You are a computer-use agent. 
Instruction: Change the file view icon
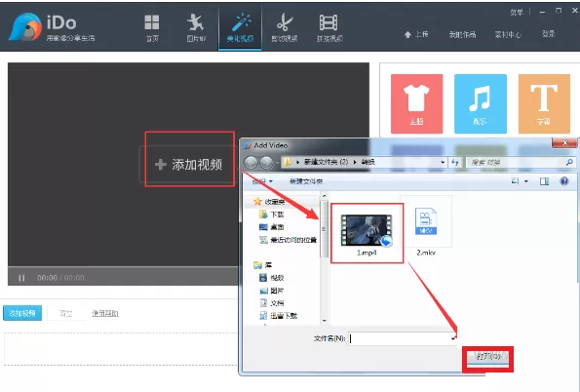pos(515,181)
